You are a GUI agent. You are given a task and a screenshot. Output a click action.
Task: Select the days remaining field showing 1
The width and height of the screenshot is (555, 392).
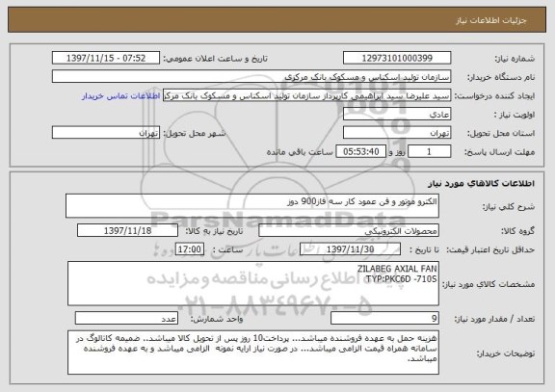pos(429,151)
